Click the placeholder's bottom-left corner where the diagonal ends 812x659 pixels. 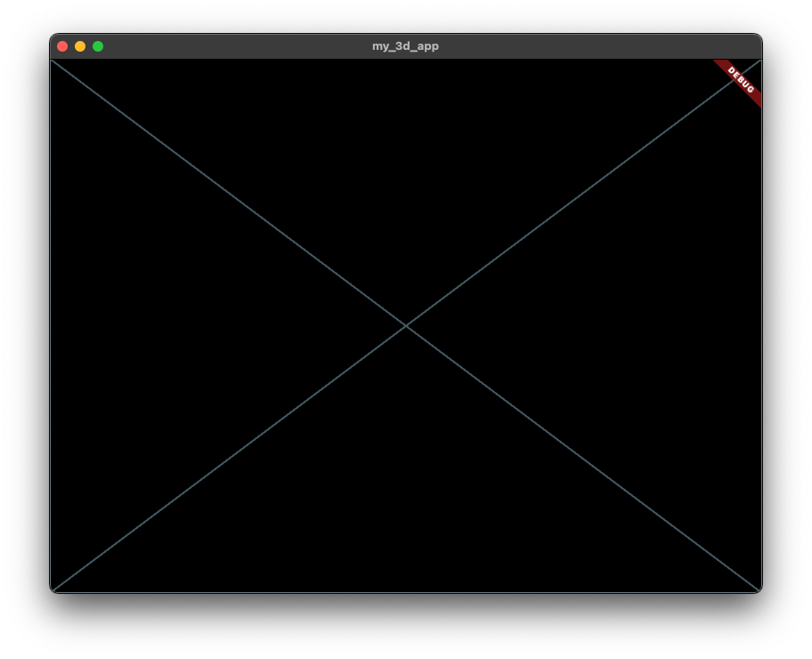pyautogui.click(x=53, y=590)
